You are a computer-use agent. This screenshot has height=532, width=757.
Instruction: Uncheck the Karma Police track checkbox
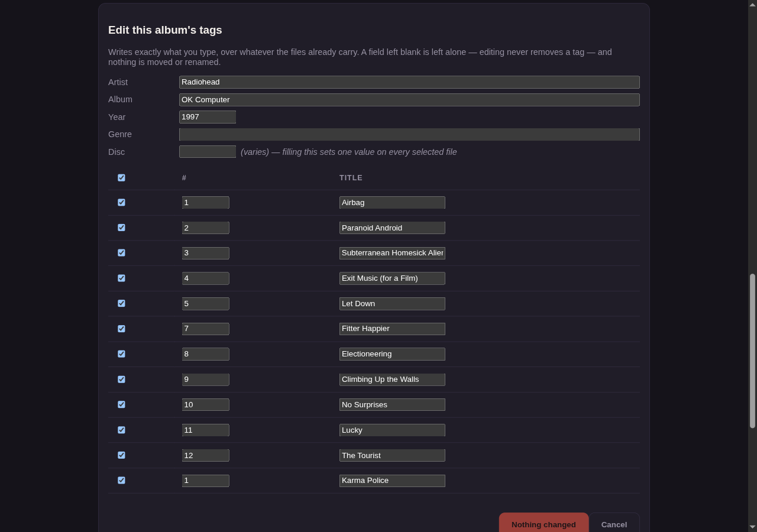121,481
